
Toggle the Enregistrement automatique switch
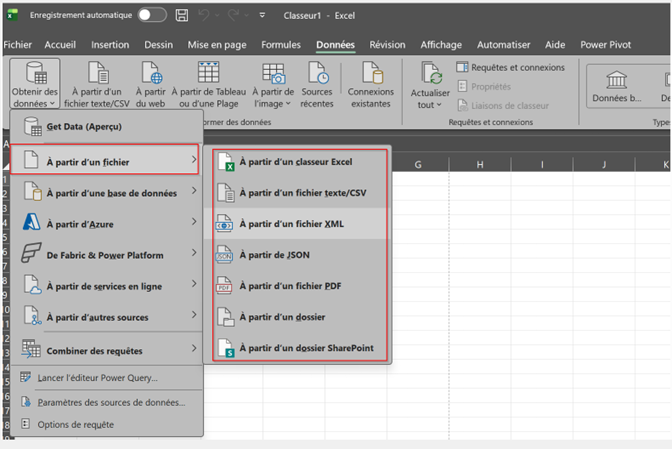(x=152, y=16)
